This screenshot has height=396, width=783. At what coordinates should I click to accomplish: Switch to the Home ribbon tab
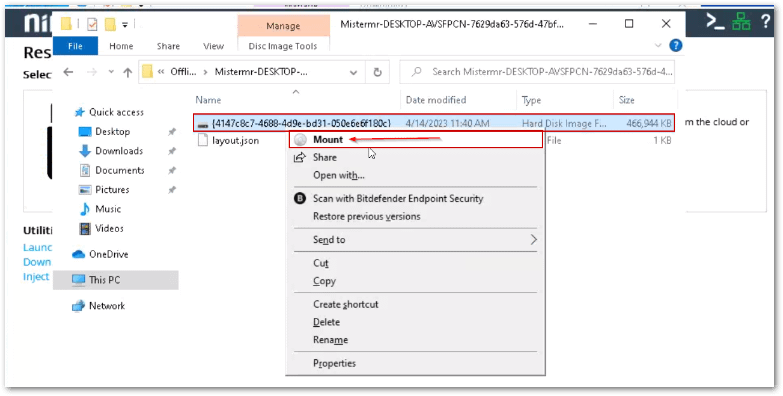(x=121, y=46)
